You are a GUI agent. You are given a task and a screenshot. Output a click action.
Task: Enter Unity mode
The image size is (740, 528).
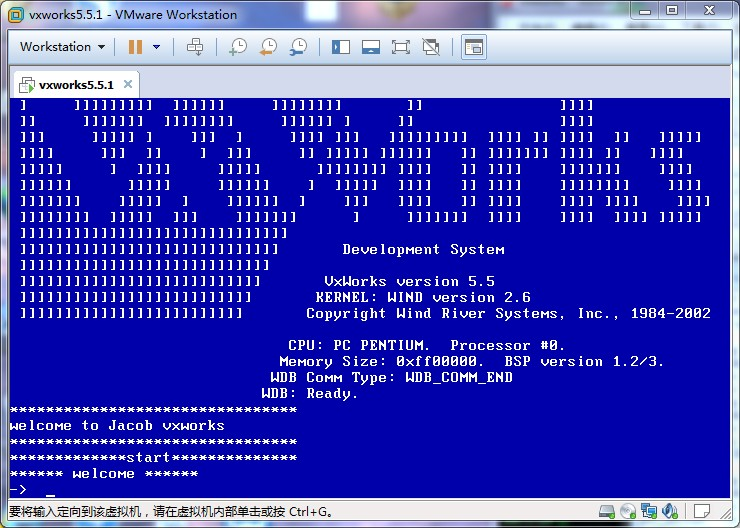(x=431, y=47)
